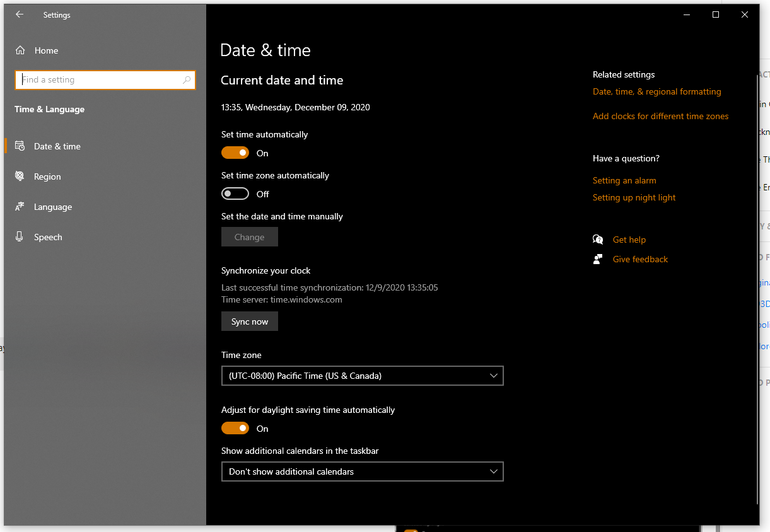Image resolution: width=770 pixels, height=532 pixels.
Task: Click the Speech microphone icon
Action: point(20,237)
